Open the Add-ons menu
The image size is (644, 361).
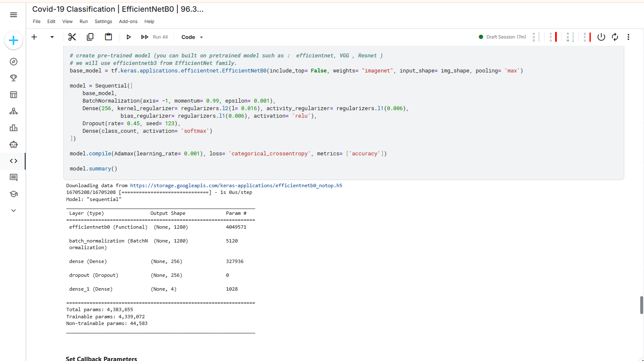pyautogui.click(x=128, y=21)
